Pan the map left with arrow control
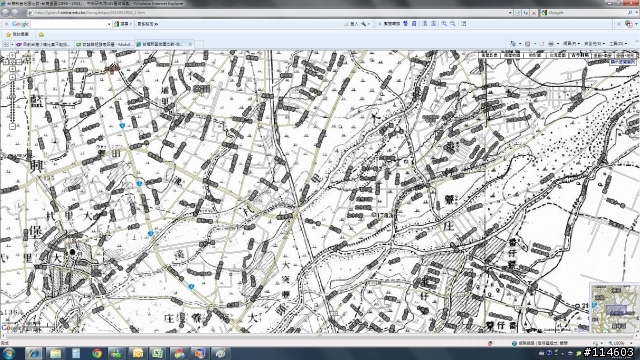 [x=6, y=62]
